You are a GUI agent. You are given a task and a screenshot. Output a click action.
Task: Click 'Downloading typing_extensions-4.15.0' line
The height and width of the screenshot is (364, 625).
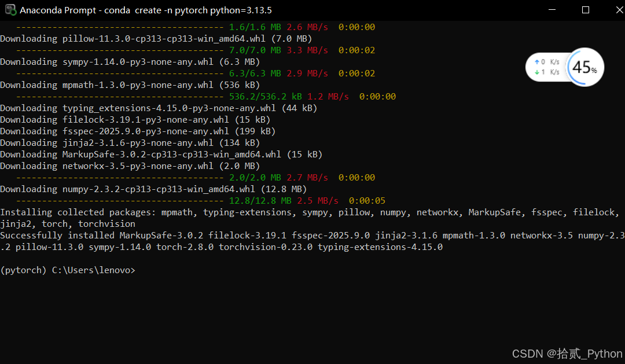pos(159,108)
